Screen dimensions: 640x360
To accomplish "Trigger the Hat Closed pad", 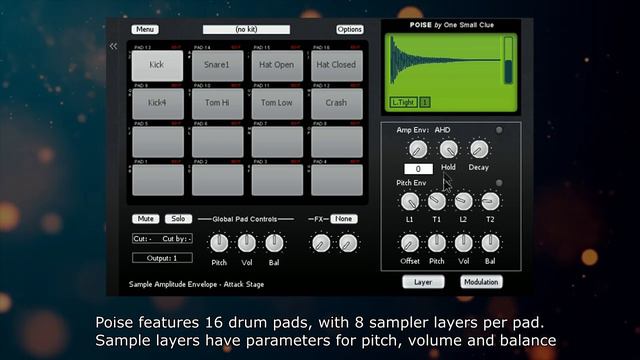I will pos(336,65).
